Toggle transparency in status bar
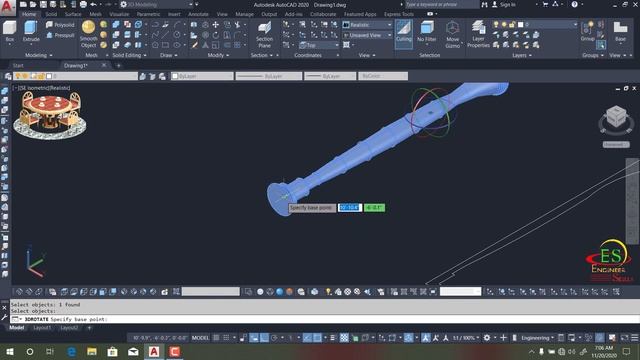 tap(344, 338)
